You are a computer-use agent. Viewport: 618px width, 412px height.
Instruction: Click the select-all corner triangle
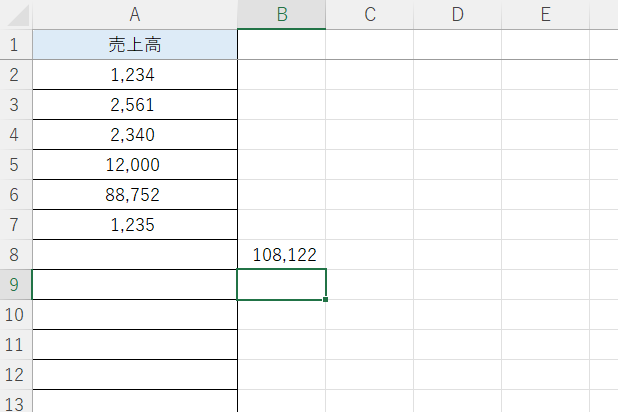(16, 15)
